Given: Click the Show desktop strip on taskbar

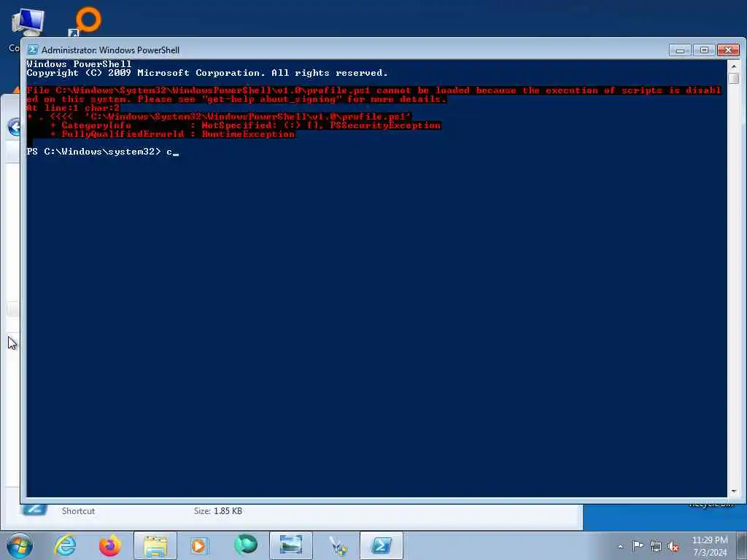Looking at the screenshot, I should click(x=742, y=545).
